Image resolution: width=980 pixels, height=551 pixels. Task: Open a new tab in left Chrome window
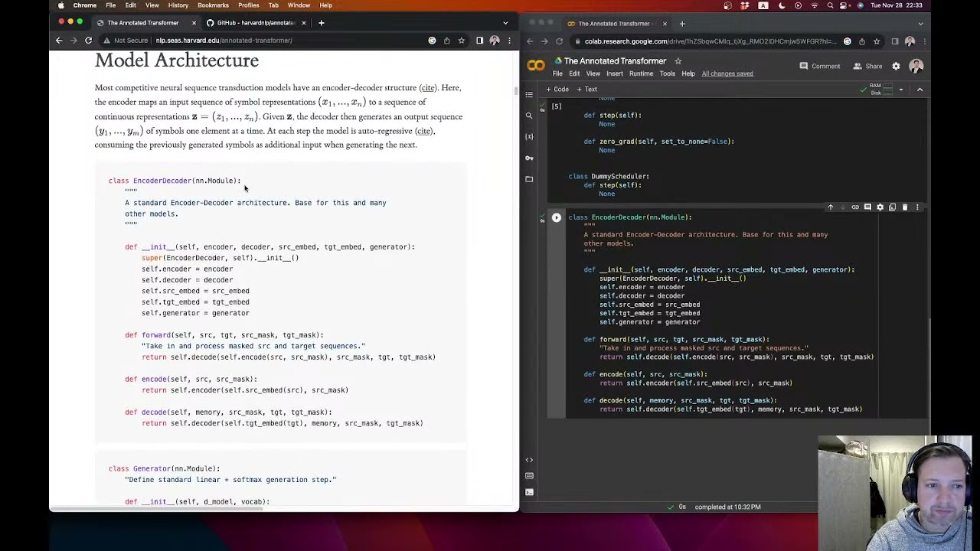pyautogui.click(x=321, y=23)
